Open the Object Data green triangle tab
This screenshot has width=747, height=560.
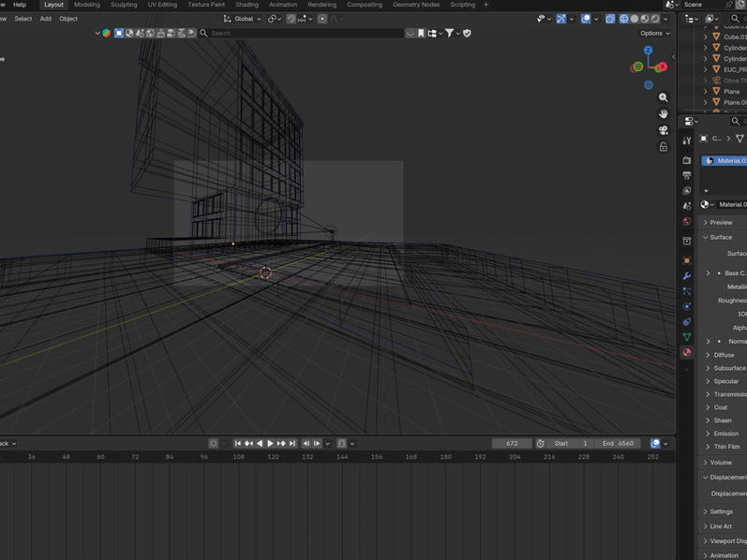click(x=686, y=337)
